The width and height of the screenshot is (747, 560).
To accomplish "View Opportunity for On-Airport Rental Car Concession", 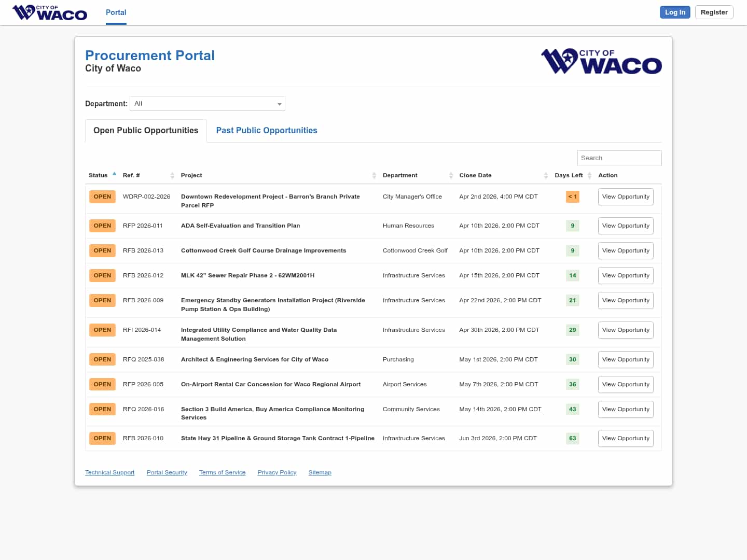I will [626, 385].
